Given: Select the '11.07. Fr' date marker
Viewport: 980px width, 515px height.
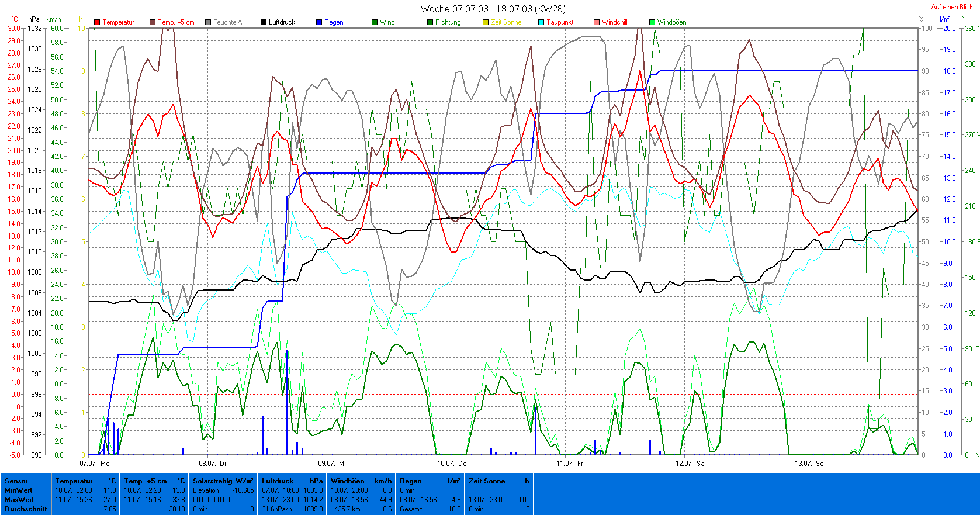Looking at the screenshot, I should [569, 464].
